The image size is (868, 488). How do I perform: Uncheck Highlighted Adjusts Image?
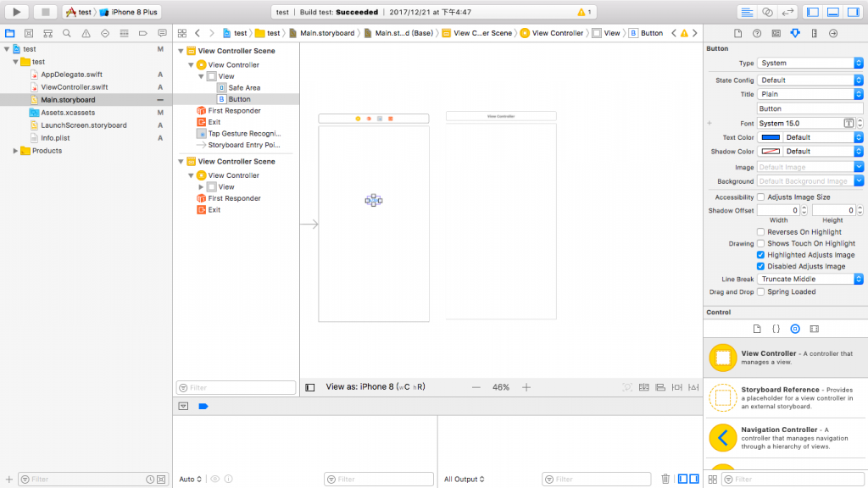click(x=760, y=255)
